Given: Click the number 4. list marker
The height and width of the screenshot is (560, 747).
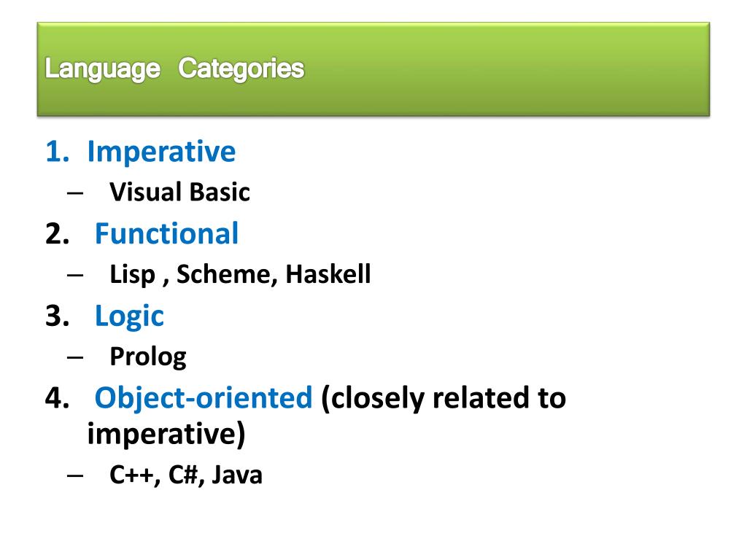Looking at the screenshot, I should 58,397.
